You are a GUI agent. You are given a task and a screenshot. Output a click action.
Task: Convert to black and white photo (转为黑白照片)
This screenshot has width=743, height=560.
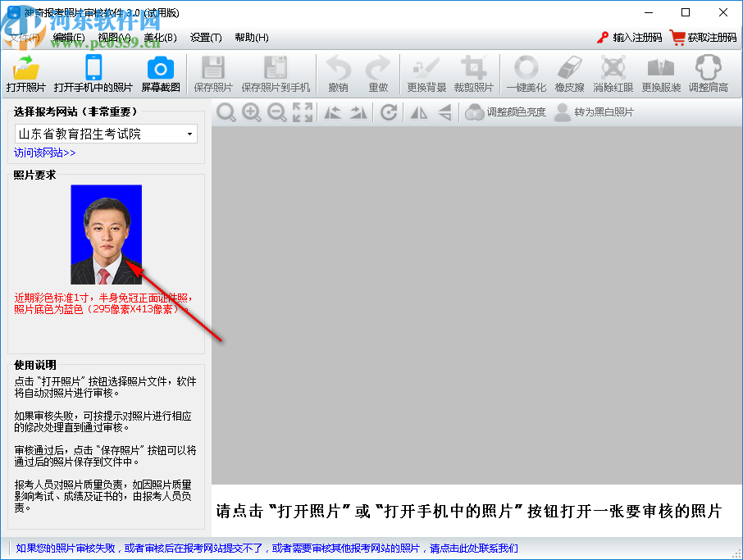click(x=594, y=112)
